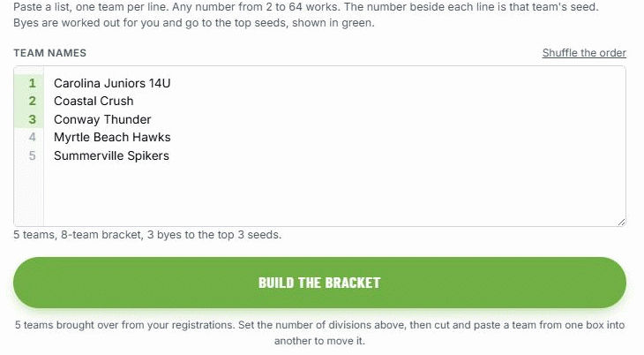Click the textarea resize handle corner
Image resolution: width=644 pixels, height=355 pixels.
point(621,223)
